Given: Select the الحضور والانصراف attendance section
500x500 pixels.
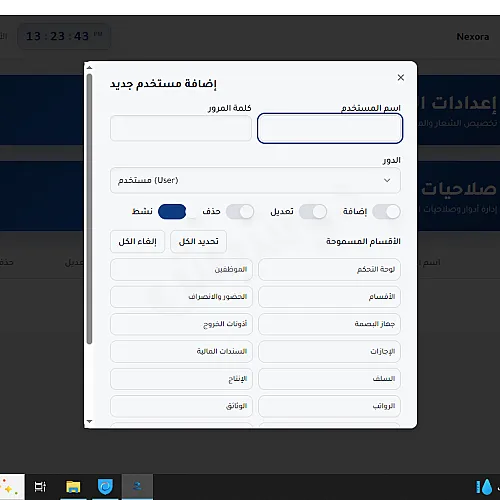Looking at the screenshot, I should (181, 297).
